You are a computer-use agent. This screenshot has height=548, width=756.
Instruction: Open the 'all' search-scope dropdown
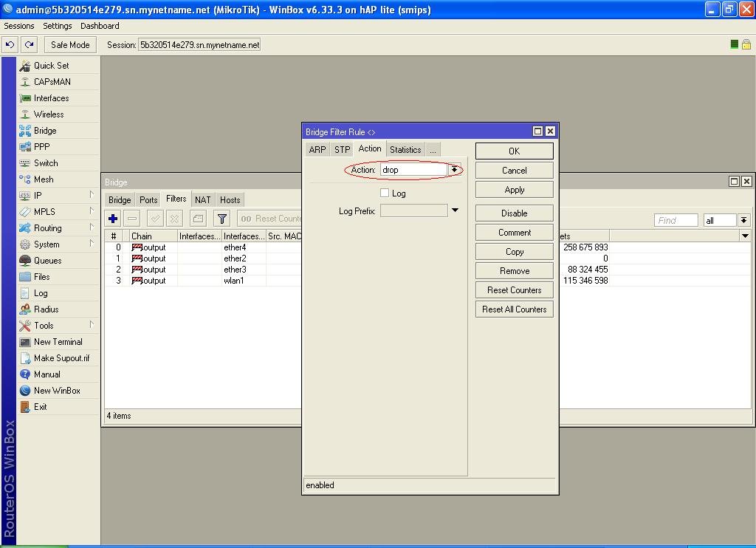click(x=743, y=220)
